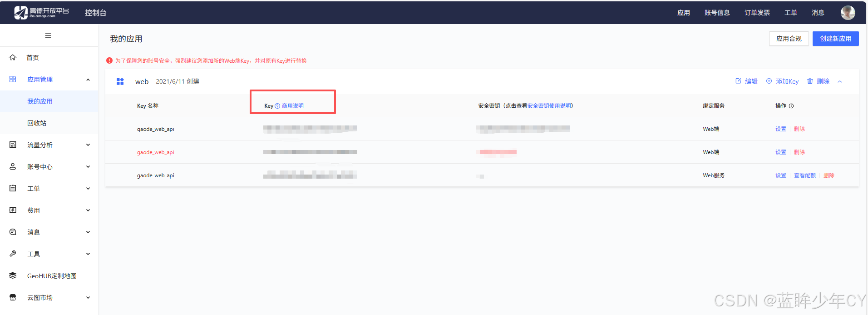
Task: Click the plus circle icon beside 添加Key
Action: tap(769, 81)
